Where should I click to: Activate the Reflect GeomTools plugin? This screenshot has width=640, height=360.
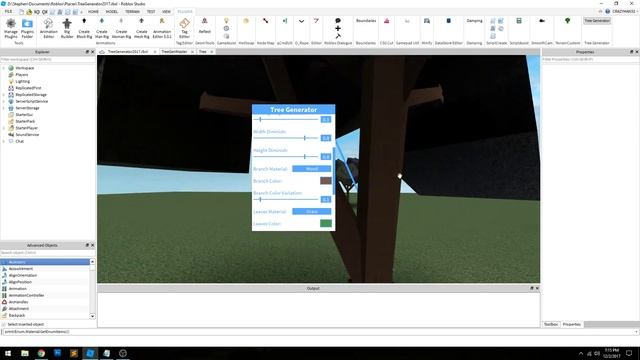pyautogui.click(x=204, y=25)
